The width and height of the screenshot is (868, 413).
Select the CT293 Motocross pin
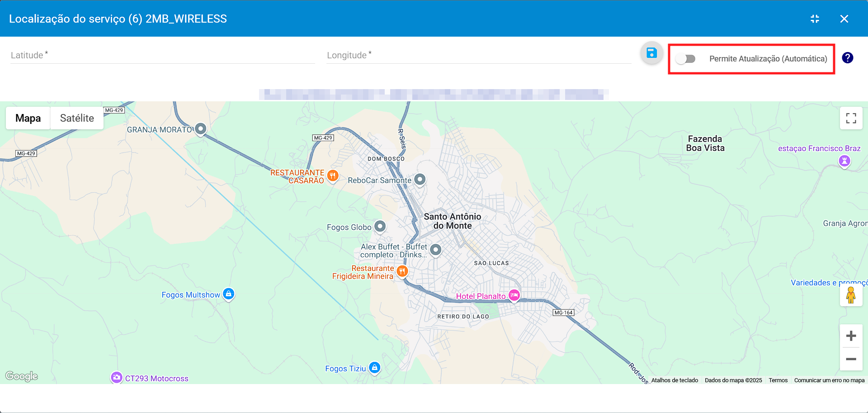[117, 377]
